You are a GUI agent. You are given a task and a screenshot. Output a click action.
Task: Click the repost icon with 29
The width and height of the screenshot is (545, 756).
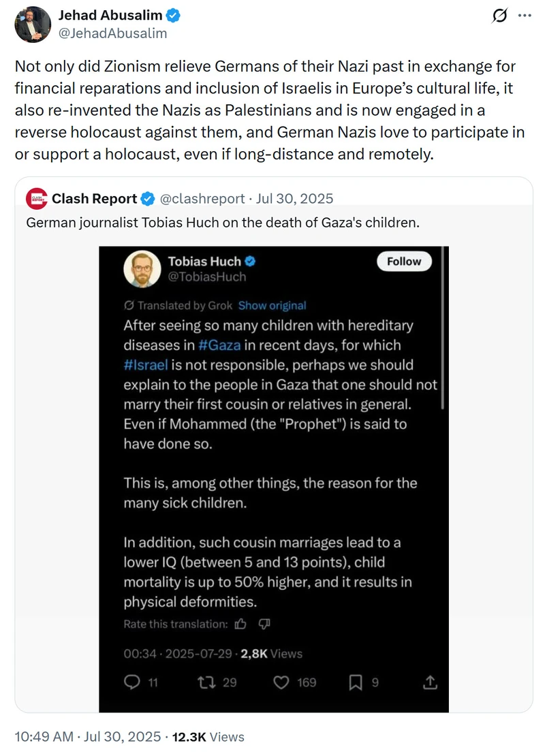[206, 682]
